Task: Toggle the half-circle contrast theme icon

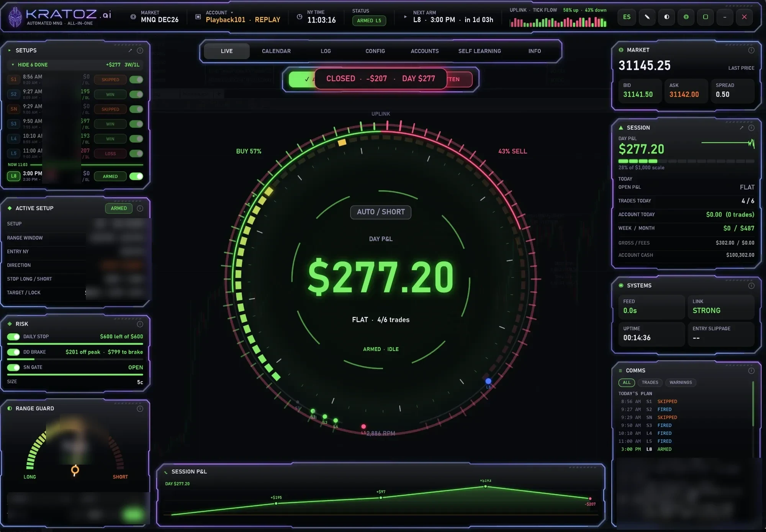Action: [666, 17]
